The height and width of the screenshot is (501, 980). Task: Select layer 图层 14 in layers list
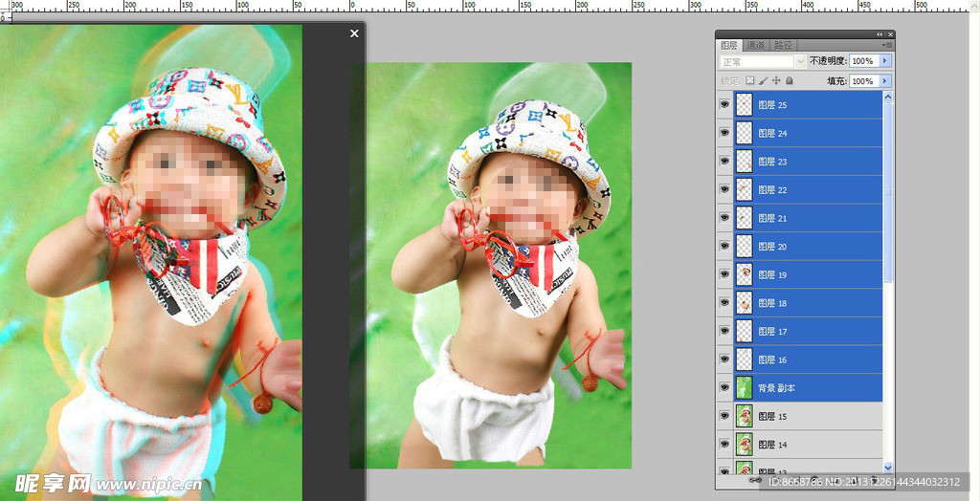point(813,445)
